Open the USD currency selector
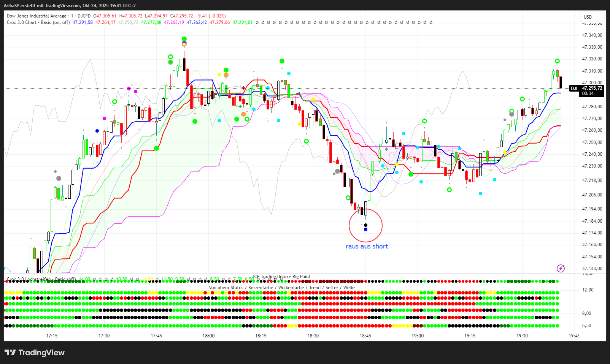610x364 pixels. point(588,17)
